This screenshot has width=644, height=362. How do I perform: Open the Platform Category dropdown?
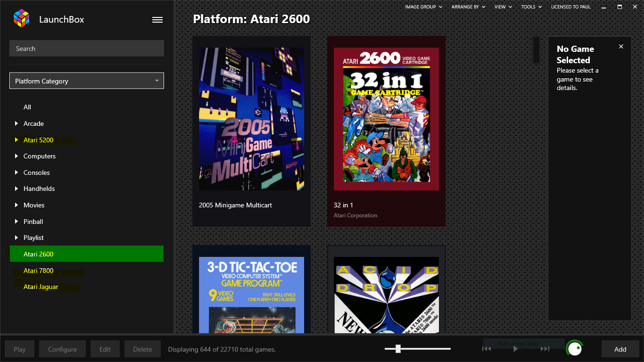tap(87, 81)
